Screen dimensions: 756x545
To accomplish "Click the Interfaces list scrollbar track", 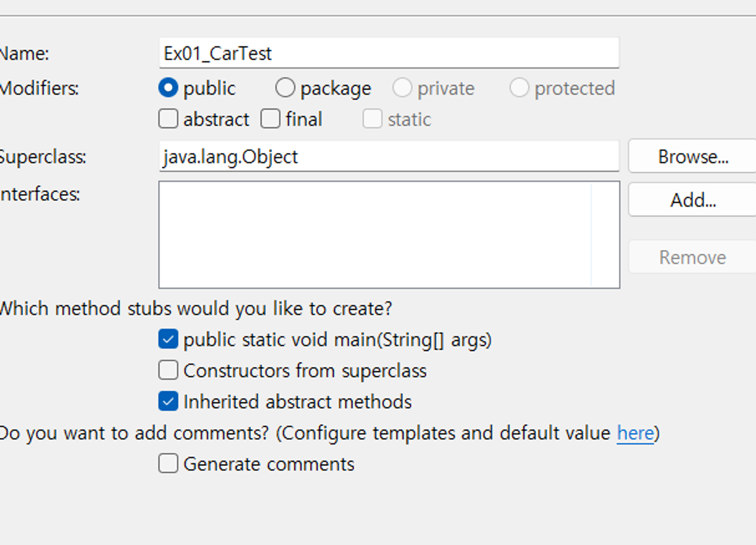I will coord(605,235).
